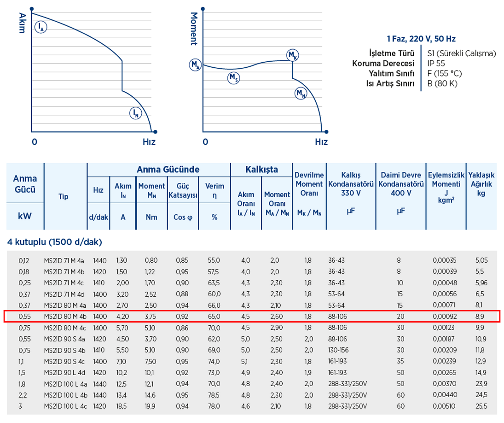Click the weight value "5,05"
This screenshot has width=504, height=423.
481,260
